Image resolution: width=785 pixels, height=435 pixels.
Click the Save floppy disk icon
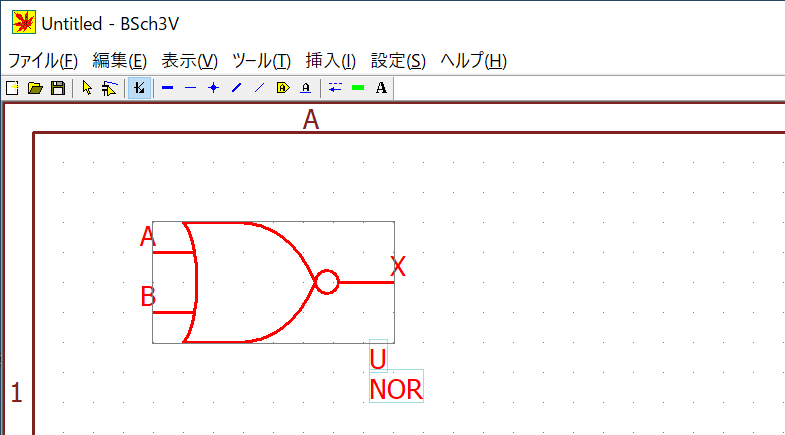pyautogui.click(x=58, y=88)
